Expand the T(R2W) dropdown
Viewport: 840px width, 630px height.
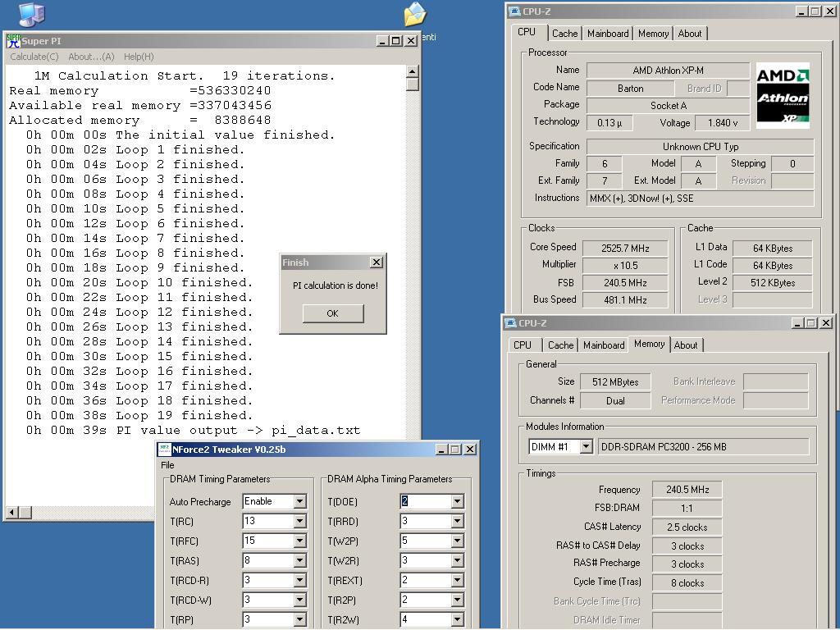pos(457,620)
